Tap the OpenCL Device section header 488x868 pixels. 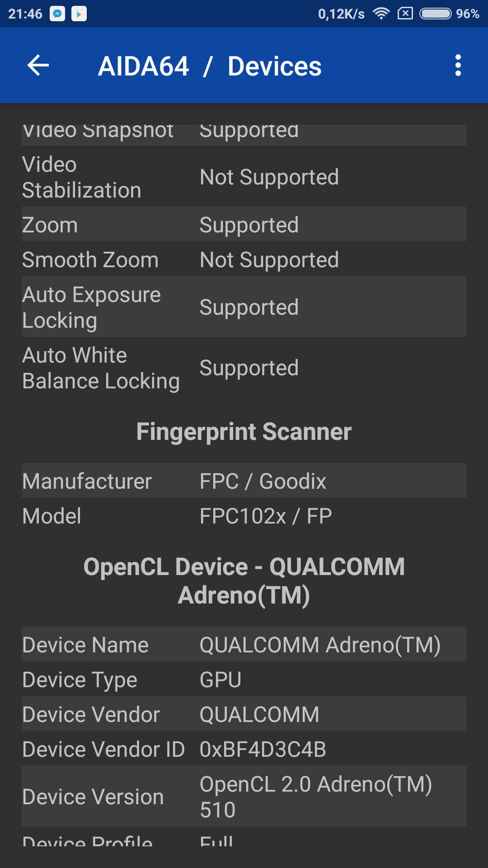244,581
